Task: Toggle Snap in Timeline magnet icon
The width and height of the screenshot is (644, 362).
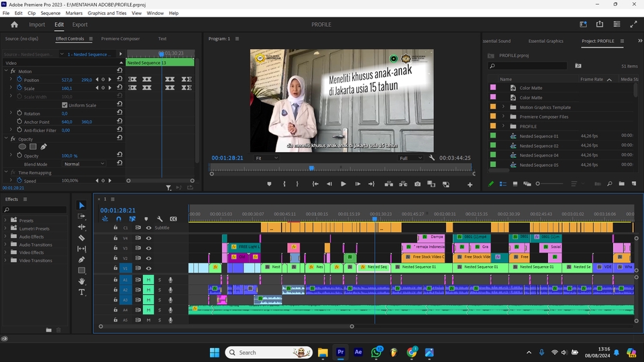Action: click(119, 219)
